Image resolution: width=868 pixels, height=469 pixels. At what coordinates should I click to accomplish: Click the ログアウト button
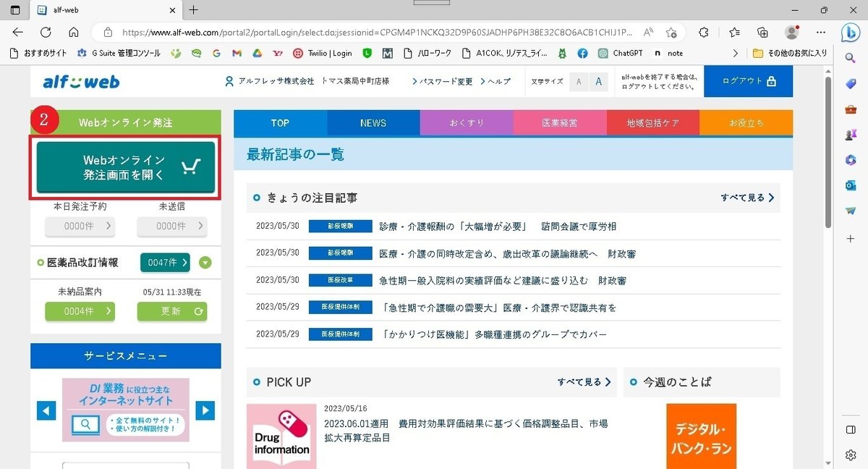pyautogui.click(x=748, y=82)
